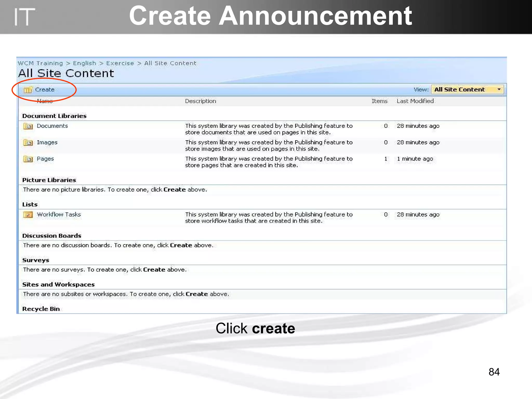Click the Surveys section heading
Image resolution: width=532 pixels, height=399 pixels.
tap(36, 260)
